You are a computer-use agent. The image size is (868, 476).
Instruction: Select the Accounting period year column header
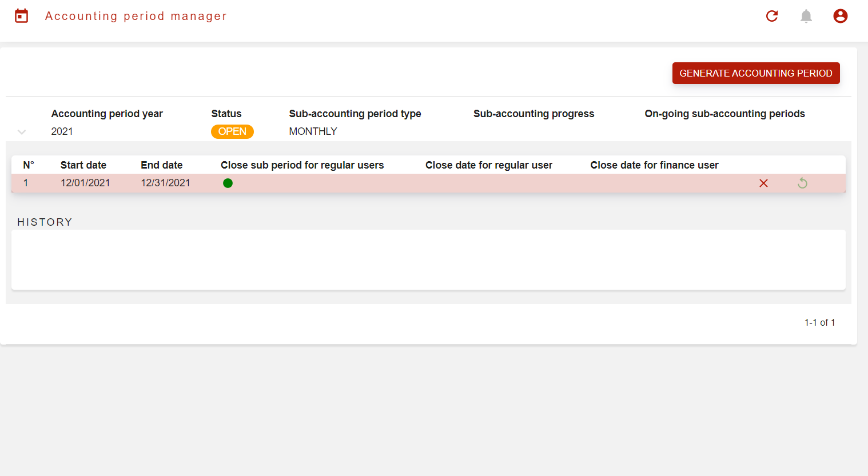(x=107, y=114)
